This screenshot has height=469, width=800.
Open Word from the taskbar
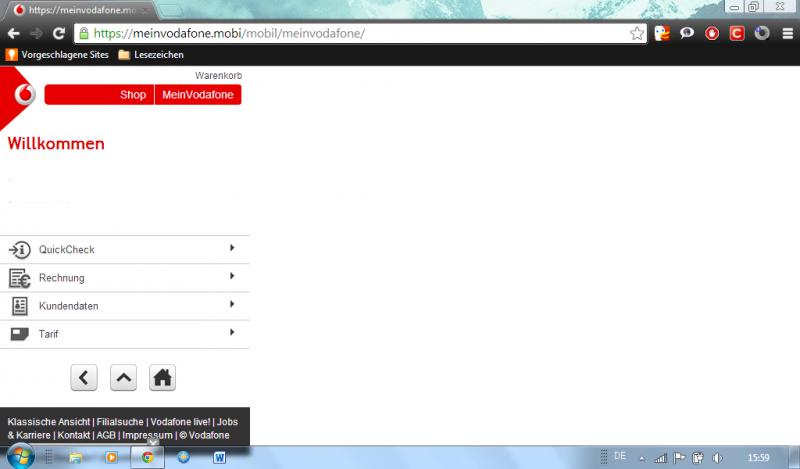pos(219,457)
